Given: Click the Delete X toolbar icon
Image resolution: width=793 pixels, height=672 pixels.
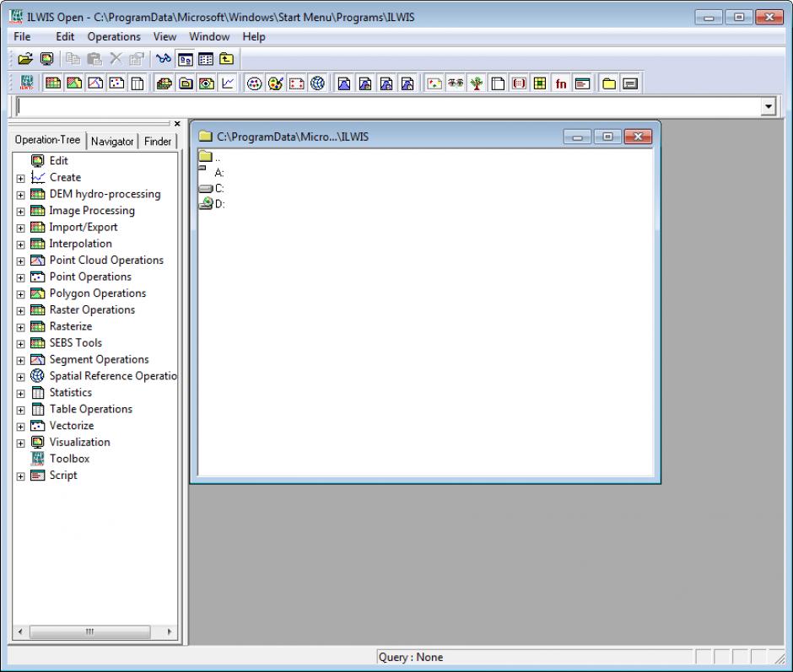Looking at the screenshot, I should click(116, 59).
